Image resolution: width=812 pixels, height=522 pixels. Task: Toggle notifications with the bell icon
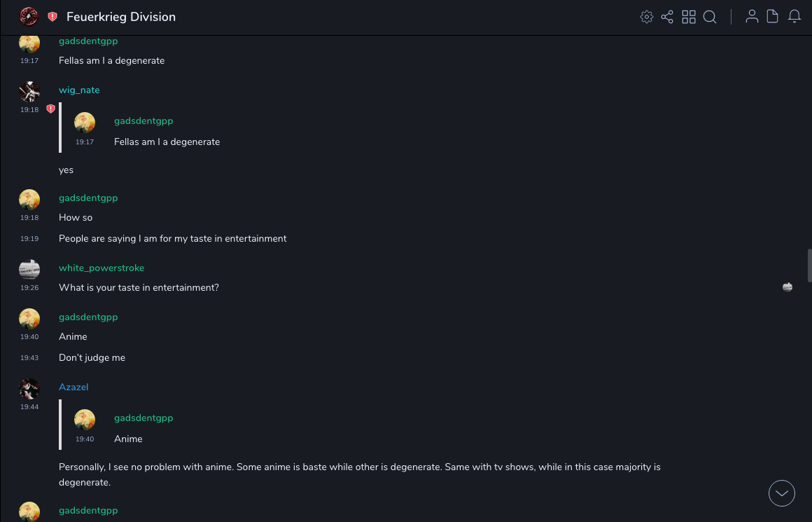pyautogui.click(x=794, y=17)
